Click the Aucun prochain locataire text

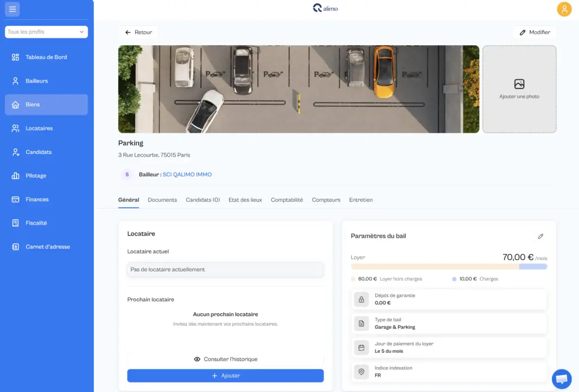225,315
